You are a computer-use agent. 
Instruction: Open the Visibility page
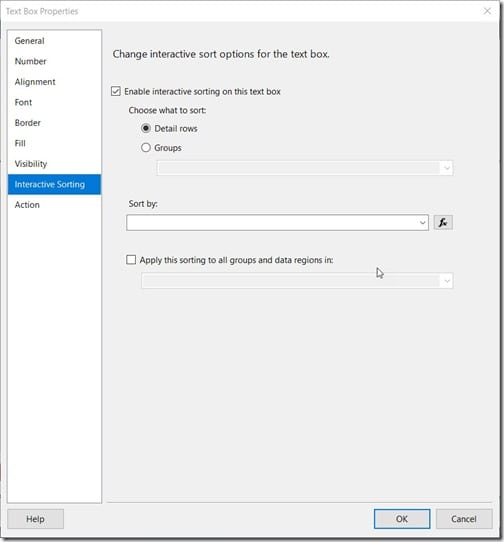(x=54, y=164)
